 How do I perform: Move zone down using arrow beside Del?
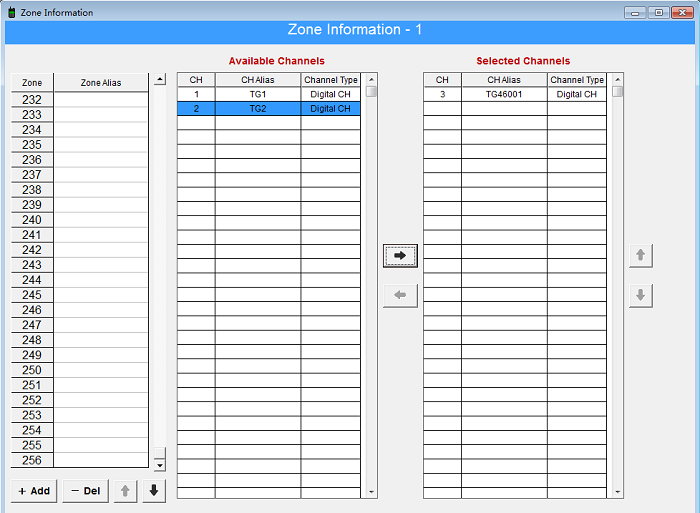point(154,491)
